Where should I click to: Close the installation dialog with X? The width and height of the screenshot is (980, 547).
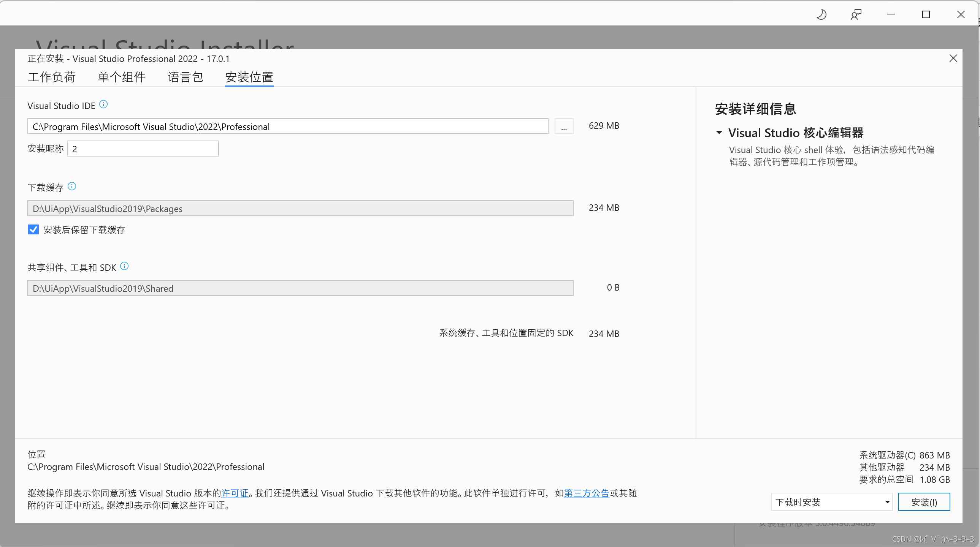[953, 58]
